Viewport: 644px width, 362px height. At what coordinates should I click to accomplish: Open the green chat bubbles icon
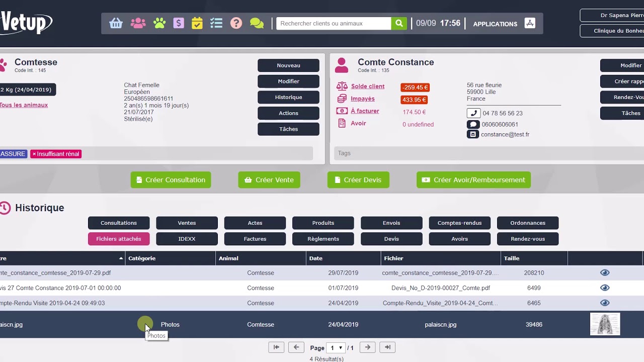pyautogui.click(x=257, y=24)
